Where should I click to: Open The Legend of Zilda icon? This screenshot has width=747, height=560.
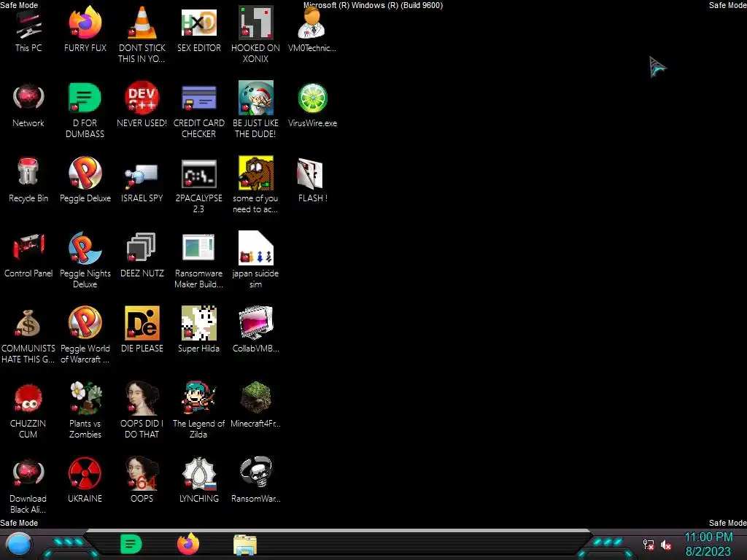click(x=198, y=397)
